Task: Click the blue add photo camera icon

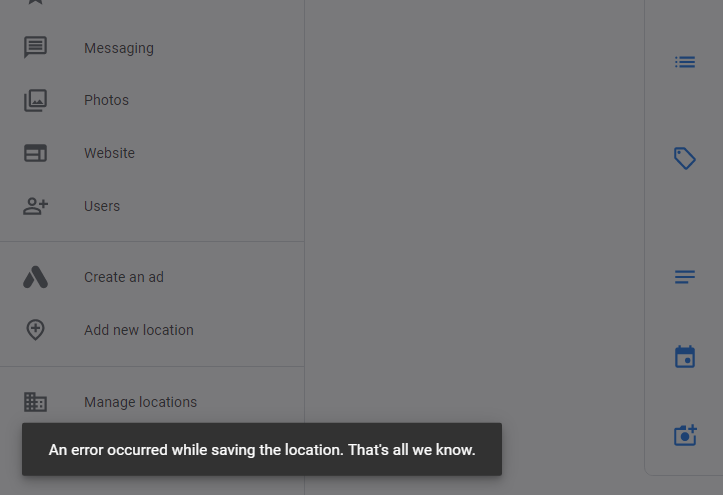Action: tap(685, 435)
